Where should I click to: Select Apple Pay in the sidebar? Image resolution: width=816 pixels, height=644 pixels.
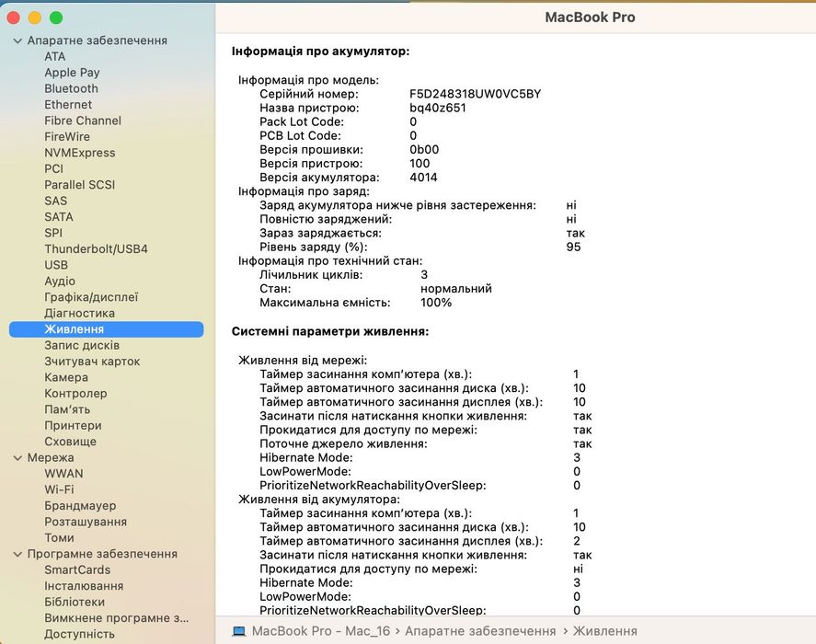[x=72, y=73]
